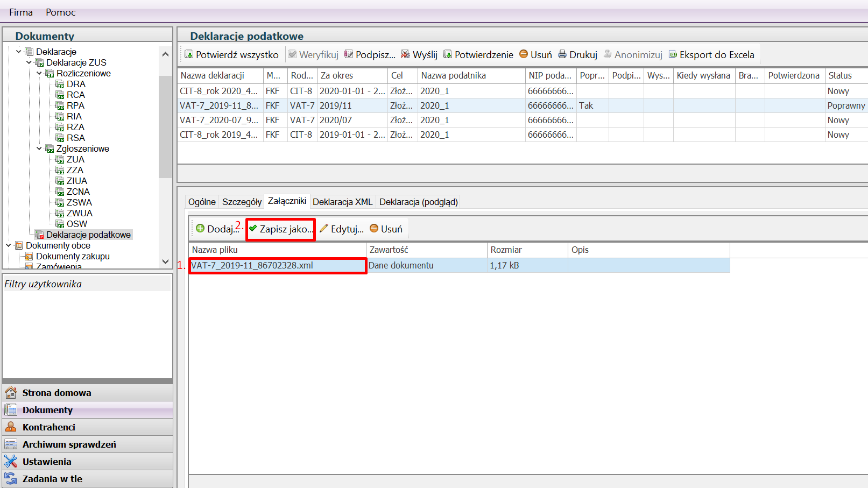The width and height of the screenshot is (868, 488).
Task: Select the VAT-7_2020-07 declaration row
Action: click(523, 120)
